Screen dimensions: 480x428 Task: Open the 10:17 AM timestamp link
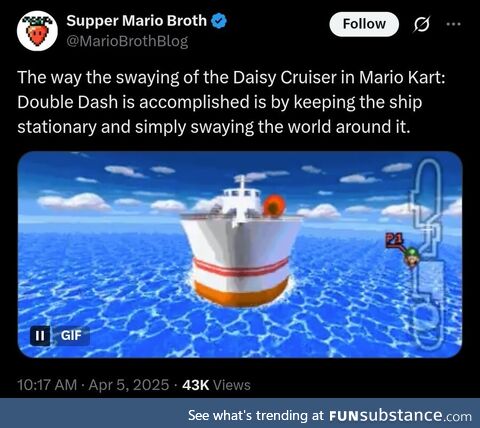pos(47,385)
